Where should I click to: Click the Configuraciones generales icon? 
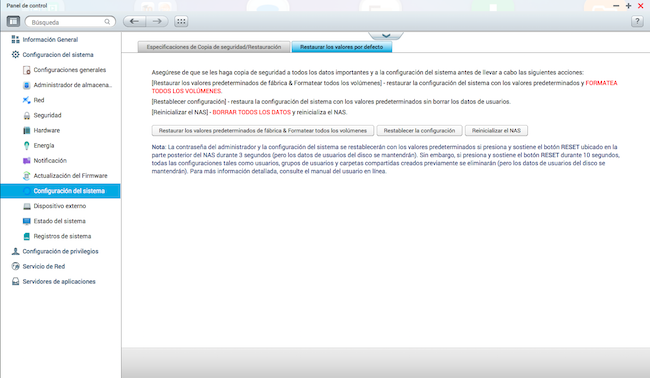pos(27,70)
